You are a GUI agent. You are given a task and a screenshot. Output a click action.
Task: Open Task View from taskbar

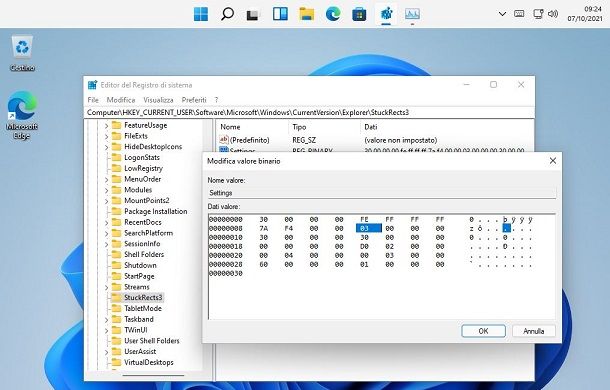pyautogui.click(x=253, y=14)
